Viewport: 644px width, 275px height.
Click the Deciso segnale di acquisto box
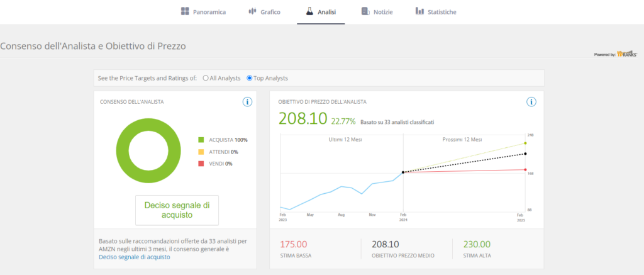177,210
